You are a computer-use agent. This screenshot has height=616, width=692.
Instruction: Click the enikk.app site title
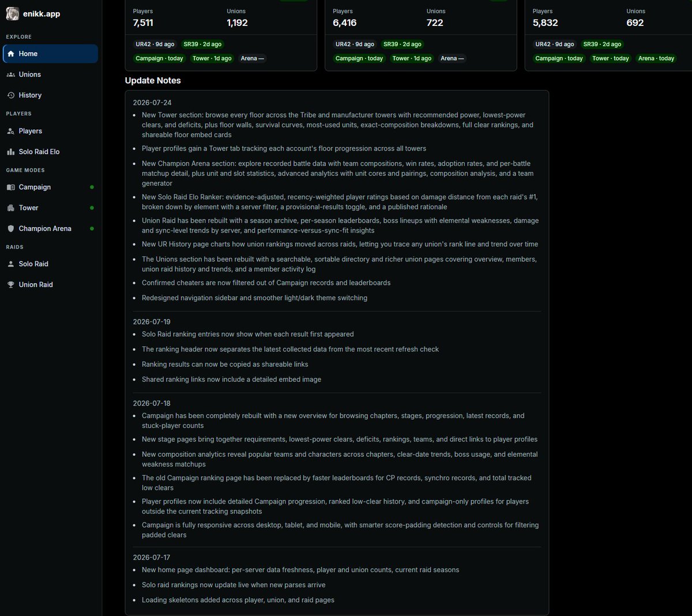tap(42, 14)
